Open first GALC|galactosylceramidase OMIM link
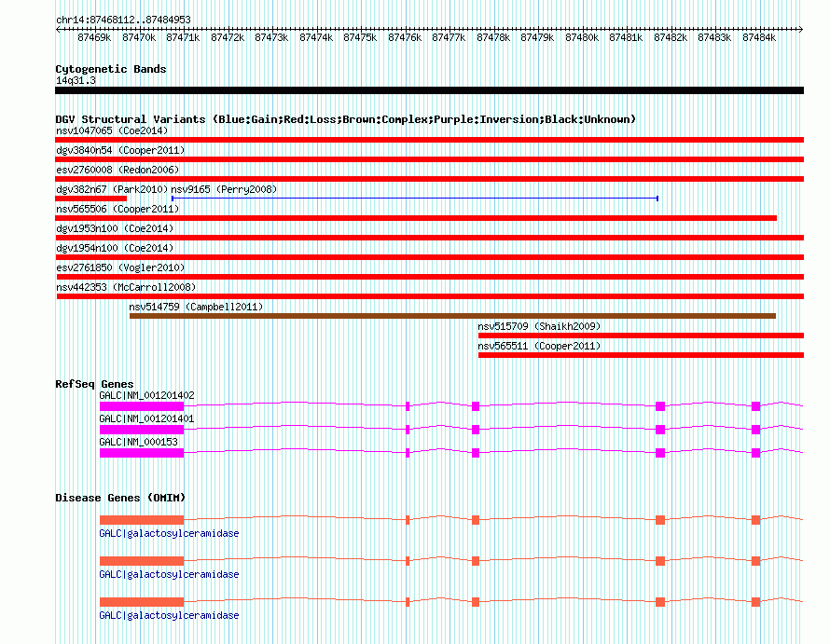 coord(169,533)
